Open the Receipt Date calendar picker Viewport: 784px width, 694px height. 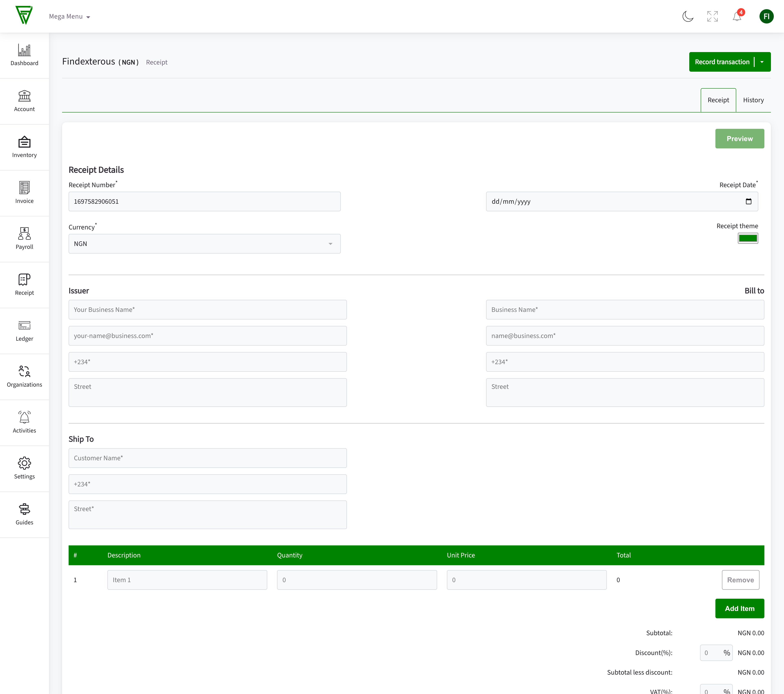(x=748, y=201)
